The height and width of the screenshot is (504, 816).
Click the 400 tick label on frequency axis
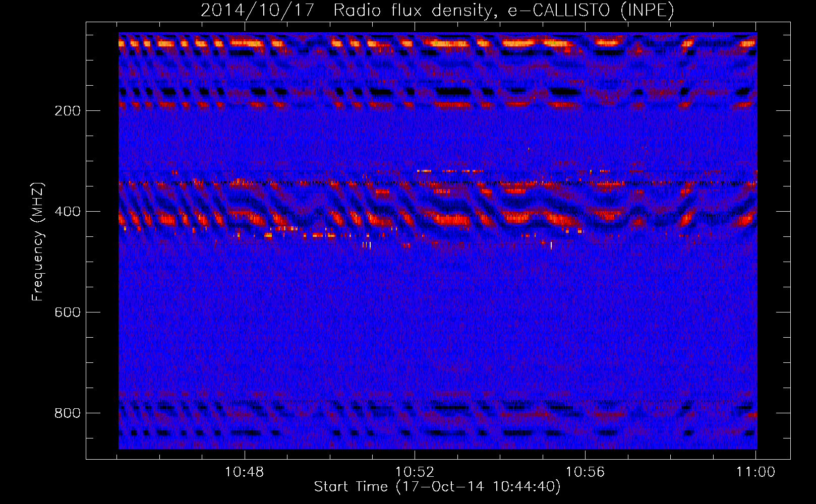68,212
